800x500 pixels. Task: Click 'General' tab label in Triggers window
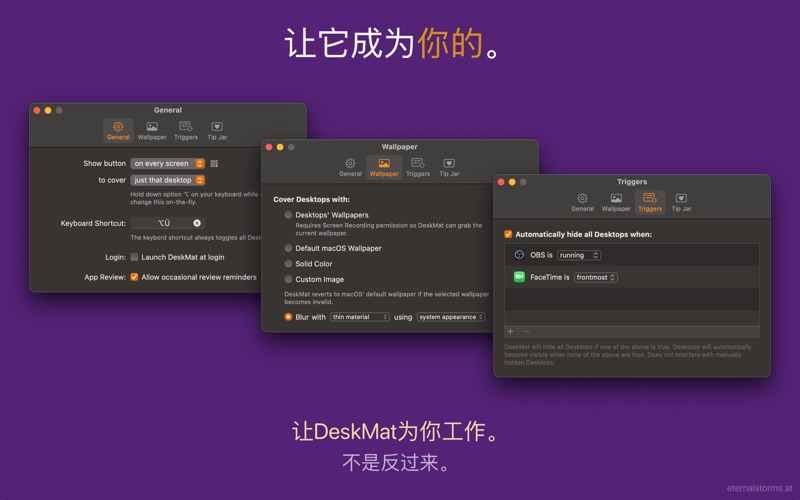[x=583, y=209]
